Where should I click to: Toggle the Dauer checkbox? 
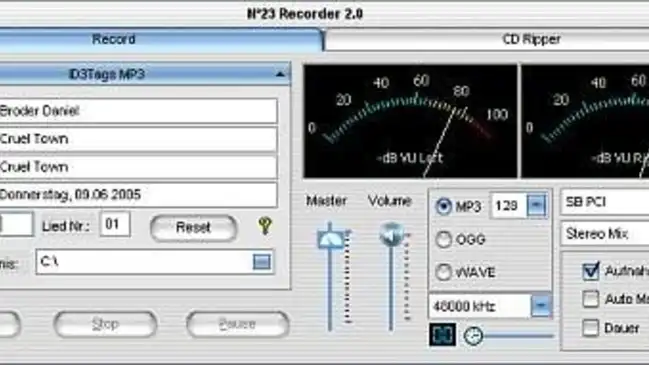(590, 328)
